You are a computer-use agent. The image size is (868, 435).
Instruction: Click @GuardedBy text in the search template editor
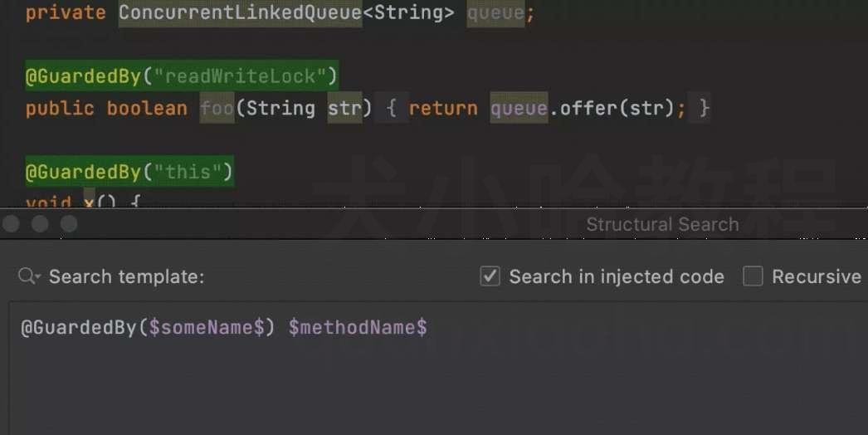point(78,328)
